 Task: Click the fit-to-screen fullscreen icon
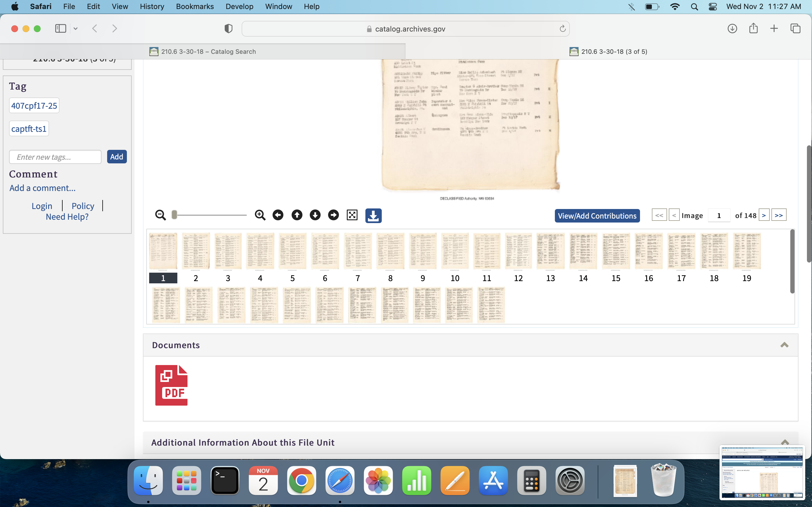pyautogui.click(x=352, y=215)
